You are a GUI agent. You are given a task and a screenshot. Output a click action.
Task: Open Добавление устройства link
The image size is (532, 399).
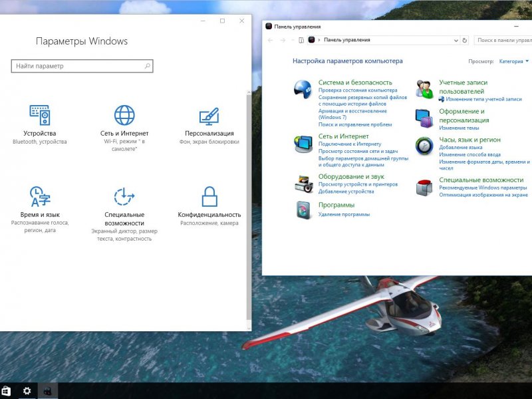[346, 192]
